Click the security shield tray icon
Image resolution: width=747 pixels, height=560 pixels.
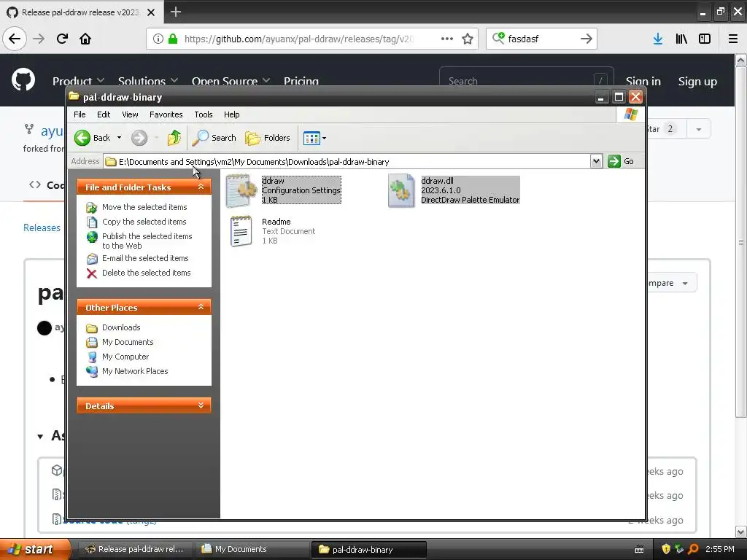[666, 549]
